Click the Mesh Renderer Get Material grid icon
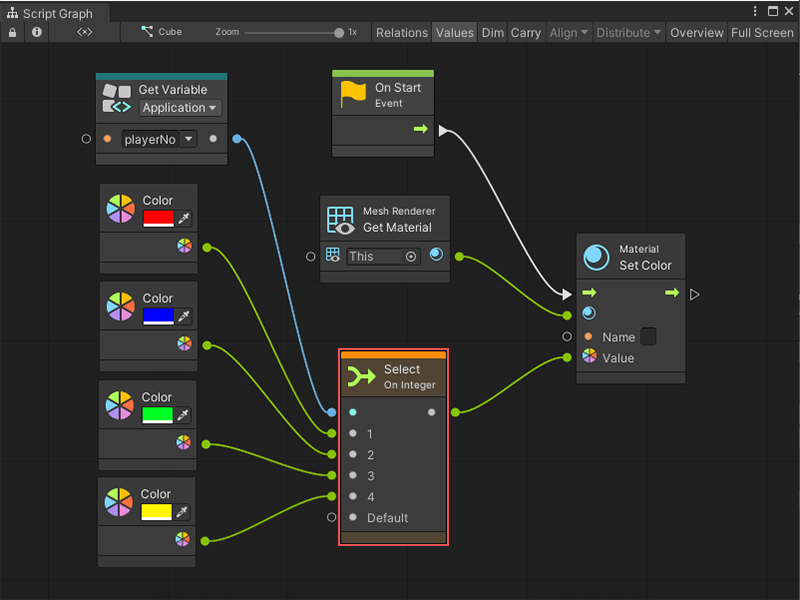800x600 pixels. click(x=340, y=220)
